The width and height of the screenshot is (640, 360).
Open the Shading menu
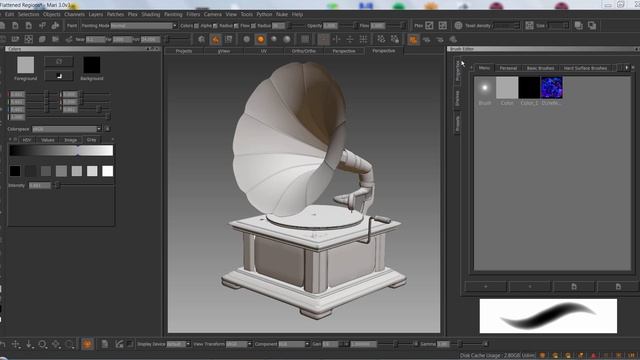click(151, 14)
